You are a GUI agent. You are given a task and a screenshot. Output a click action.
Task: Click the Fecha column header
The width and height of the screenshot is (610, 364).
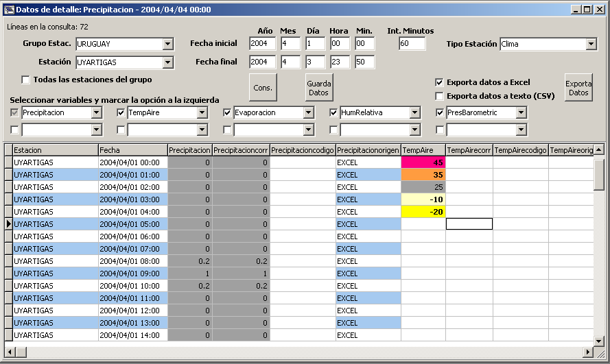coord(132,149)
